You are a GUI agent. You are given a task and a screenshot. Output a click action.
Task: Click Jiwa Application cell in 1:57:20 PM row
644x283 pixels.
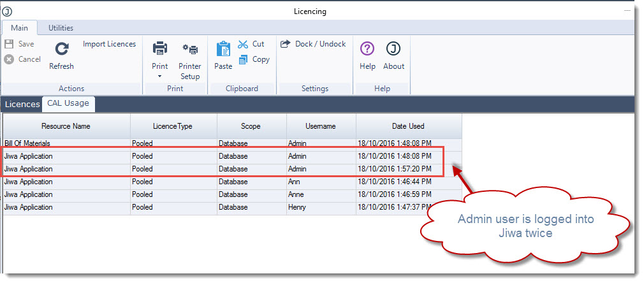click(x=67, y=169)
